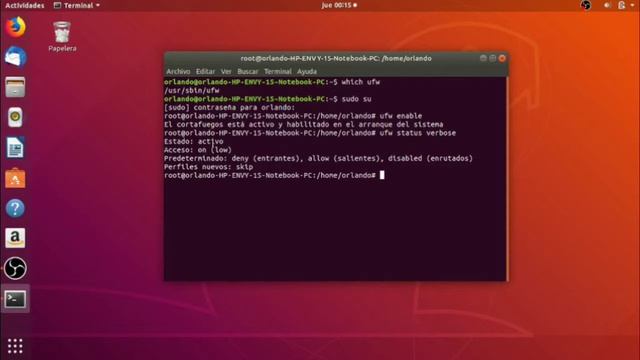Open the Ver menu
Image resolution: width=640 pixels, height=360 pixels.
226,71
